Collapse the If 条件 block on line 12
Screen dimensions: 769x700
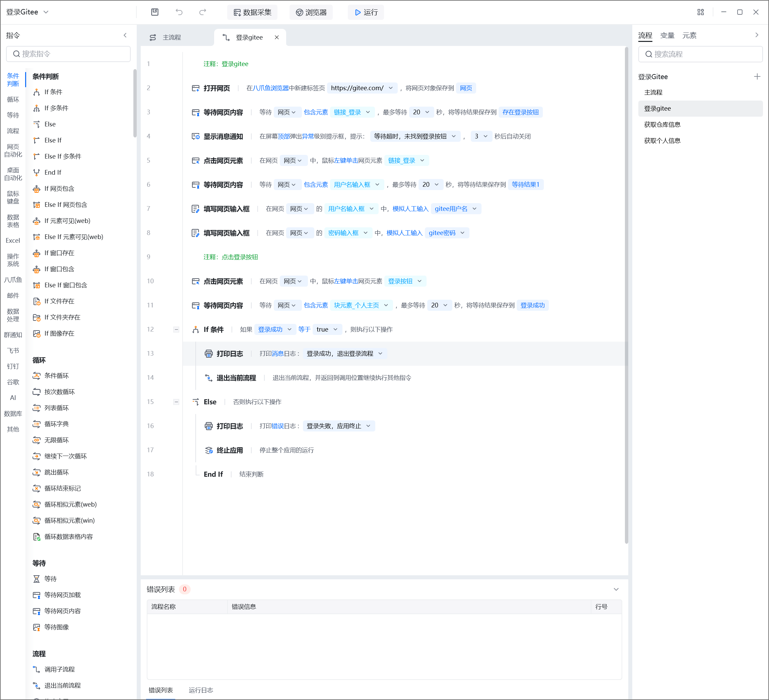[x=176, y=330]
